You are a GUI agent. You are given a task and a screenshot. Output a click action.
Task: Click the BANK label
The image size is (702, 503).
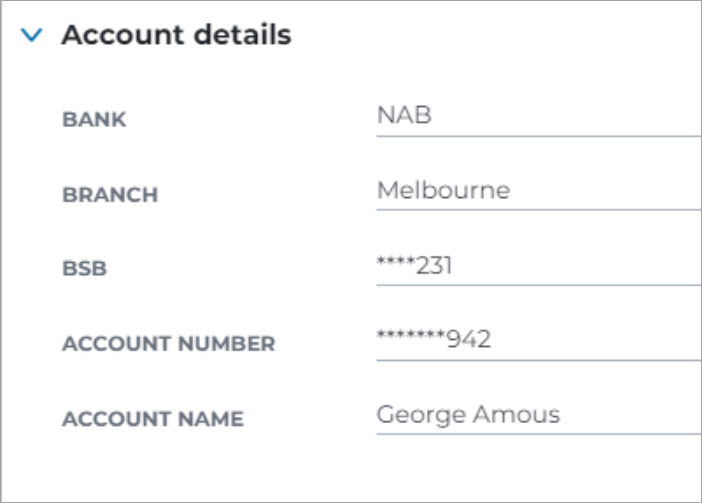94,119
